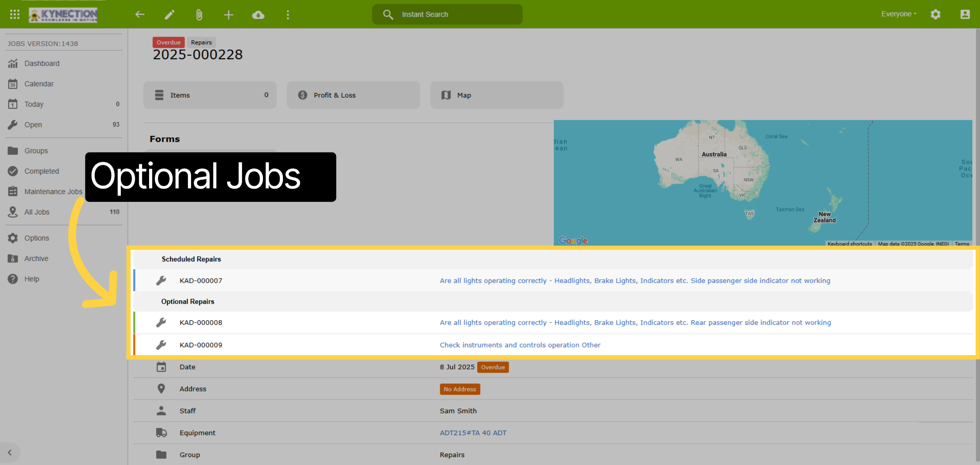Click the Repairs tag near the title
The image size is (980, 465).
tap(201, 42)
